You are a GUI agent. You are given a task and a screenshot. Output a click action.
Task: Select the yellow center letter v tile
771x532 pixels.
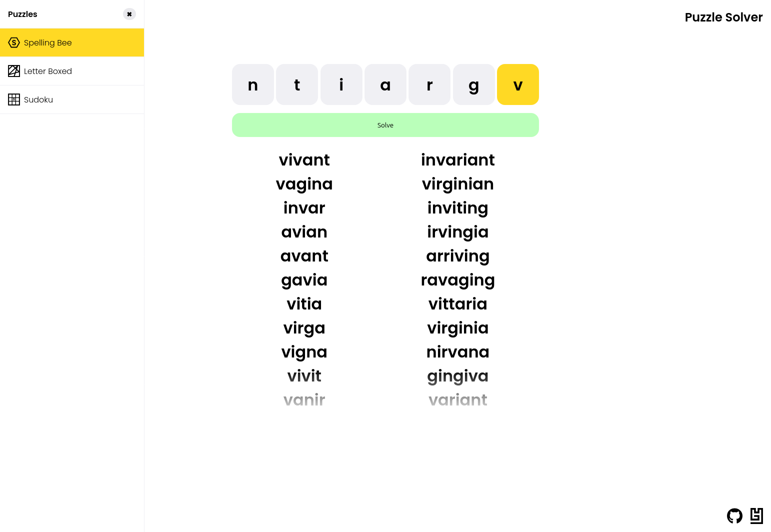pos(517,84)
